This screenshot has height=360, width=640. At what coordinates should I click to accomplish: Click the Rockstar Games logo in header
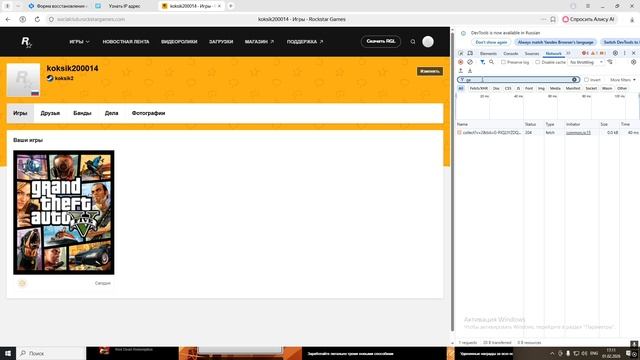26,42
